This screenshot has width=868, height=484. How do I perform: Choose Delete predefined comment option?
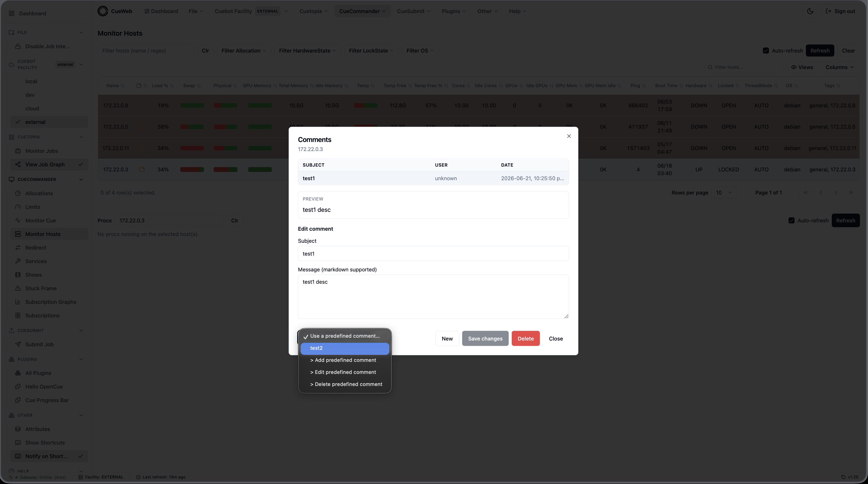coord(345,384)
